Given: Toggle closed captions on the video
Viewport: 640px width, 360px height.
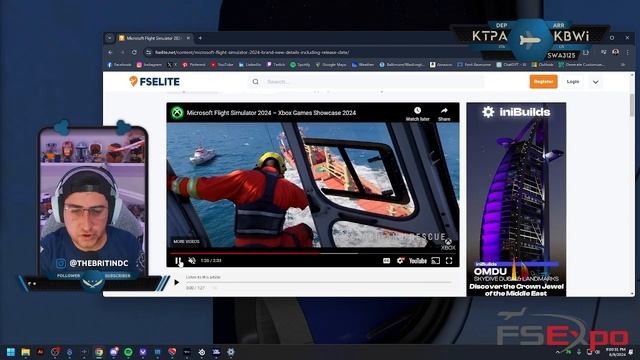Looking at the screenshot, I should tap(386, 261).
